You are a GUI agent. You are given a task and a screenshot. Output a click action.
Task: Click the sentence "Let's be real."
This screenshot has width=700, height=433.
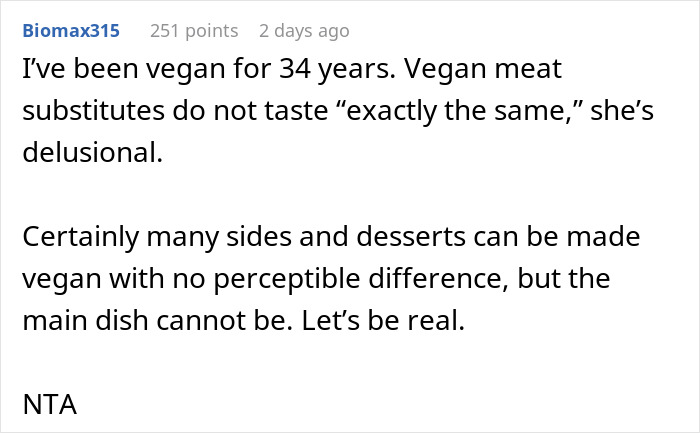point(383,321)
